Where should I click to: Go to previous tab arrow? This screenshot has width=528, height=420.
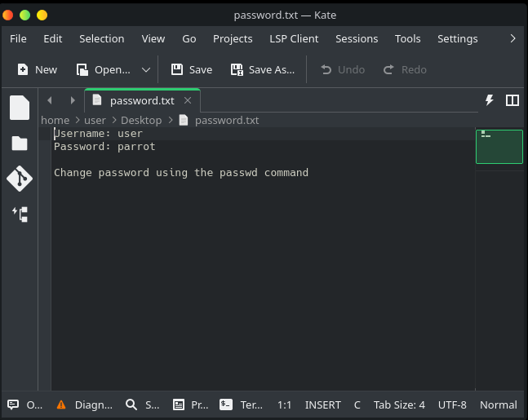pos(50,100)
